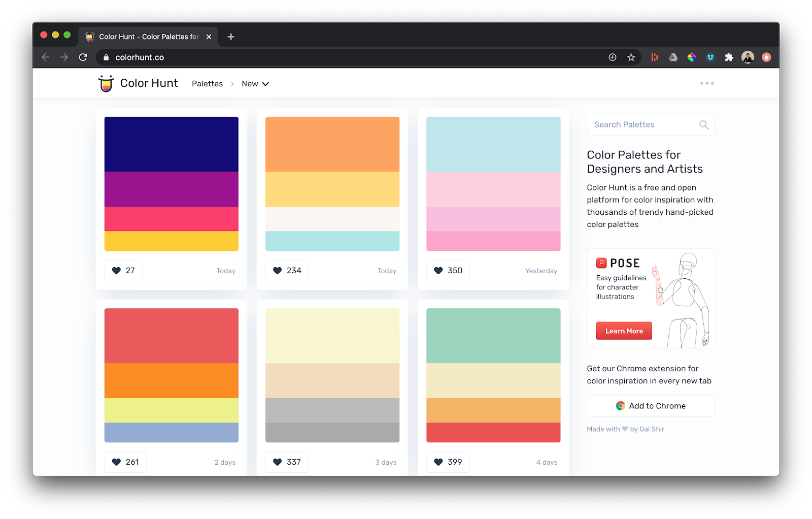Image resolution: width=812 pixels, height=519 pixels.
Task: Click the browser forward arrow
Action: point(64,57)
